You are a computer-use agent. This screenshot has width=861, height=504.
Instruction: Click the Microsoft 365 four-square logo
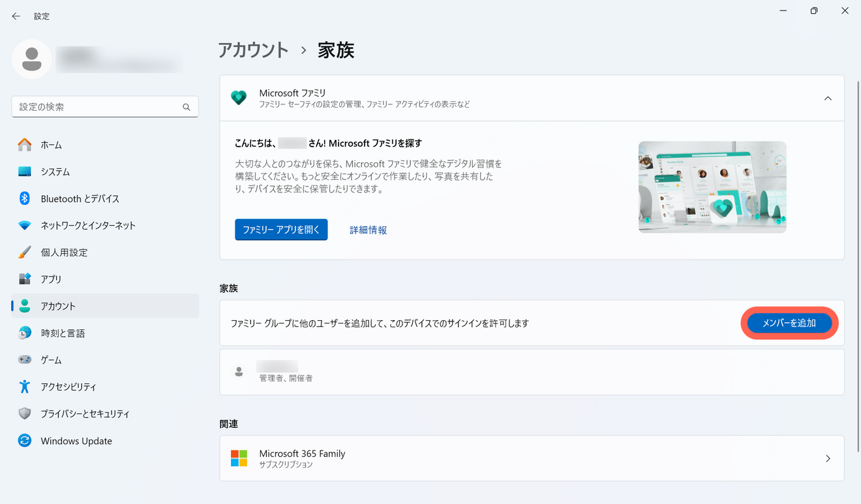[x=239, y=458]
